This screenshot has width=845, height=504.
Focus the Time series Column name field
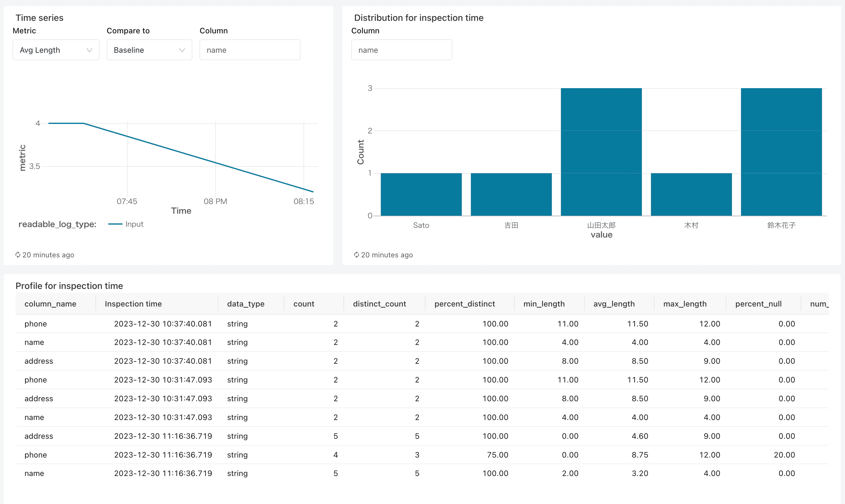tap(250, 50)
